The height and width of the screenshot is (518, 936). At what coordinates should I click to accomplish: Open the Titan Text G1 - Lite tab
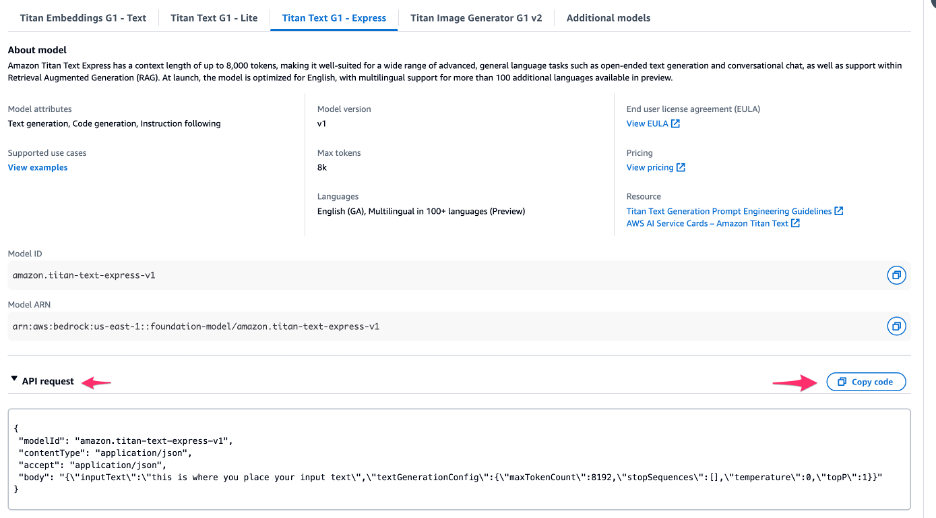pos(214,18)
